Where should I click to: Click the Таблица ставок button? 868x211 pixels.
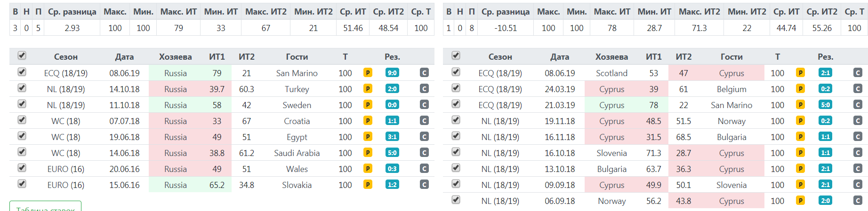pyautogui.click(x=46, y=207)
